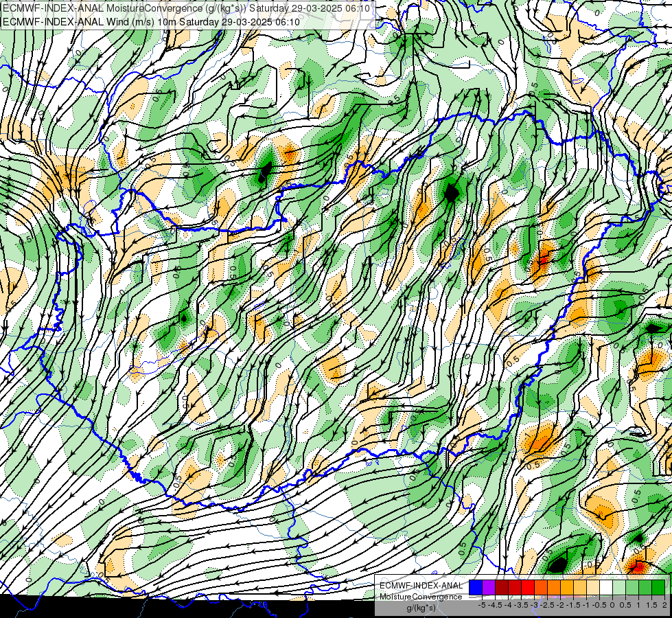Viewport: 672px width, 618px height.
Task: Pick the dark red swatch between -4.5 and -4
Action: point(502,587)
